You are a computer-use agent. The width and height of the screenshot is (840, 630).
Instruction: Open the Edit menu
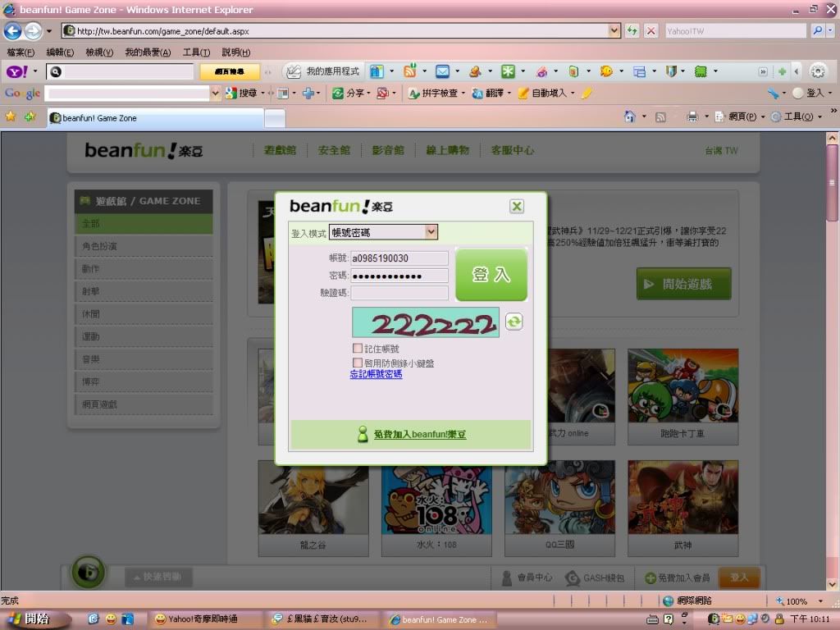(x=60, y=52)
